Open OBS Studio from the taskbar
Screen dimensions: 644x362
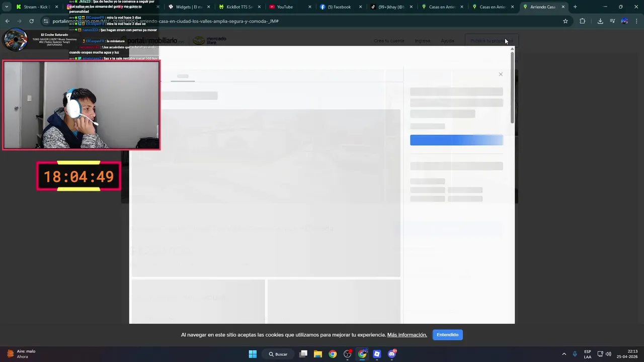click(x=348, y=354)
